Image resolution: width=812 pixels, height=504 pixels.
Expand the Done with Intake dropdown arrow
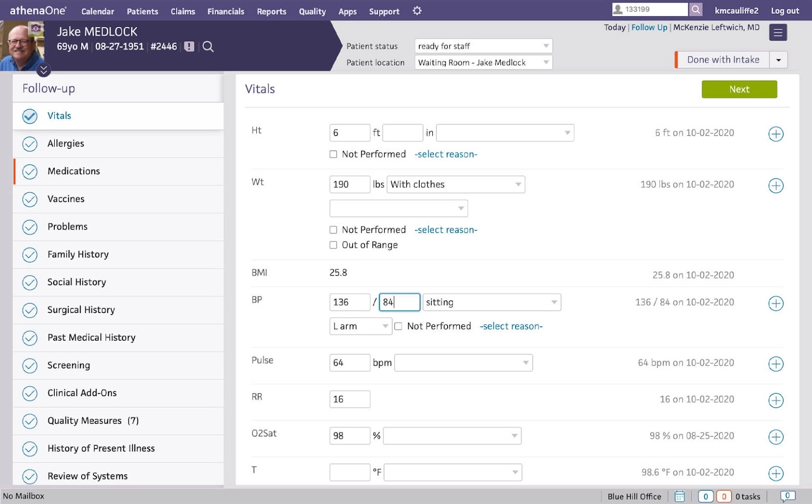click(x=779, y=59)
